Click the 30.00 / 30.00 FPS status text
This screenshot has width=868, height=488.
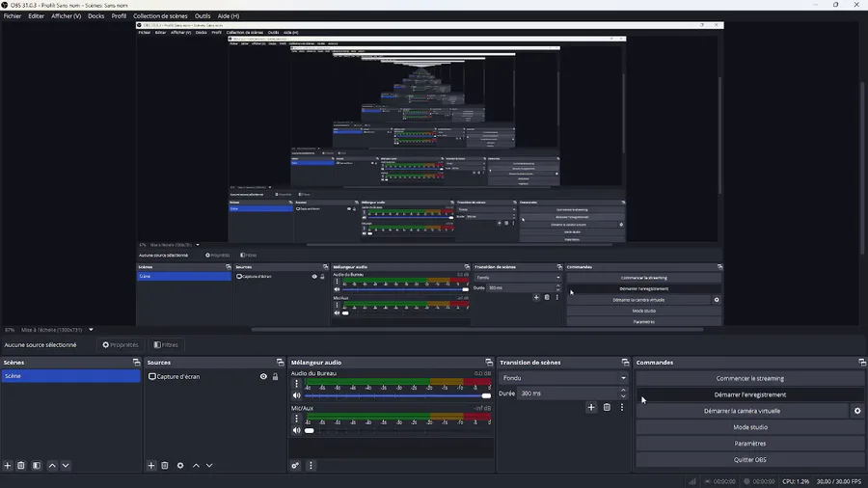(x=839, y=481)
